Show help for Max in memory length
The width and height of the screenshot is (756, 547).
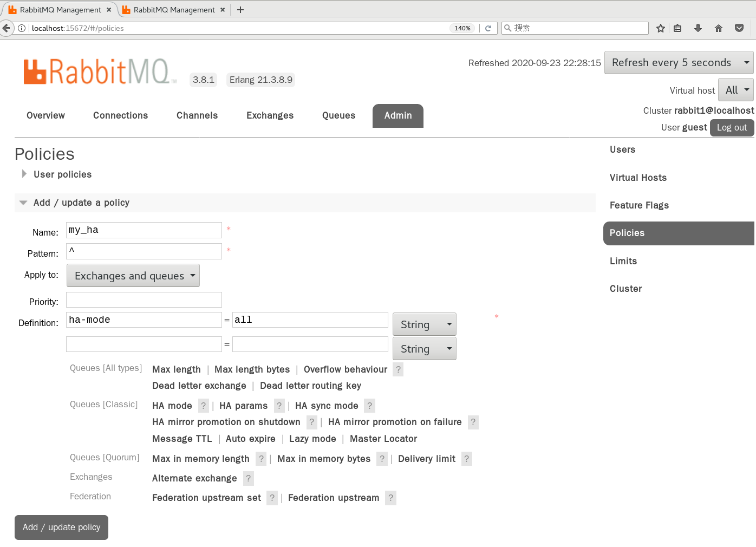pos(261,459)
